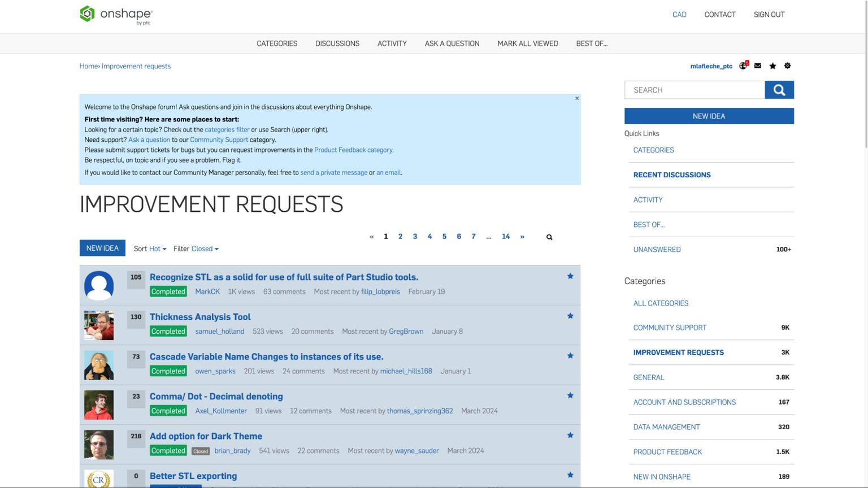The width and height of the screenshot is (868, 488).
Task: View bookmarks via the star icon
Action: [772, 66]
